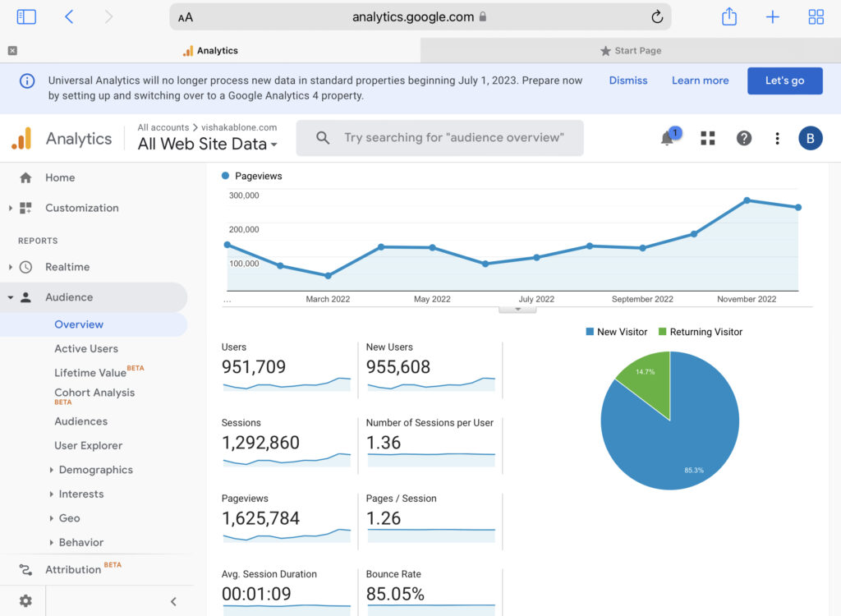Click the Pageviews blue legend dot

point(225,176)
